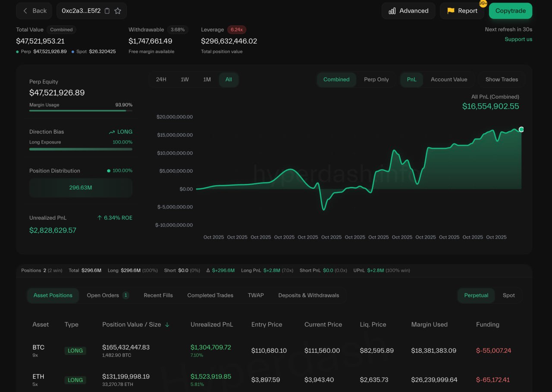Select the 1M chart timeframe
Viewport: 552px width, 392px height.
pos(207,80)
